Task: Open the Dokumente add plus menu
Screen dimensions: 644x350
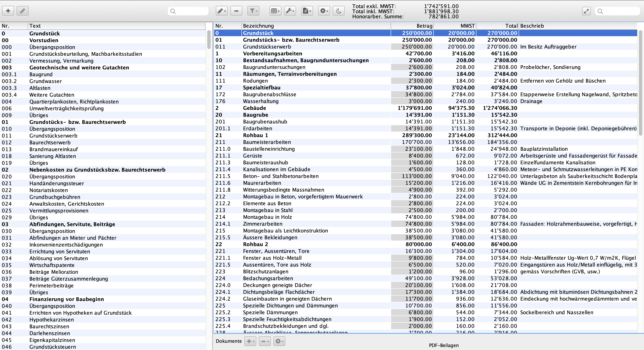Action: click(250, 341)
